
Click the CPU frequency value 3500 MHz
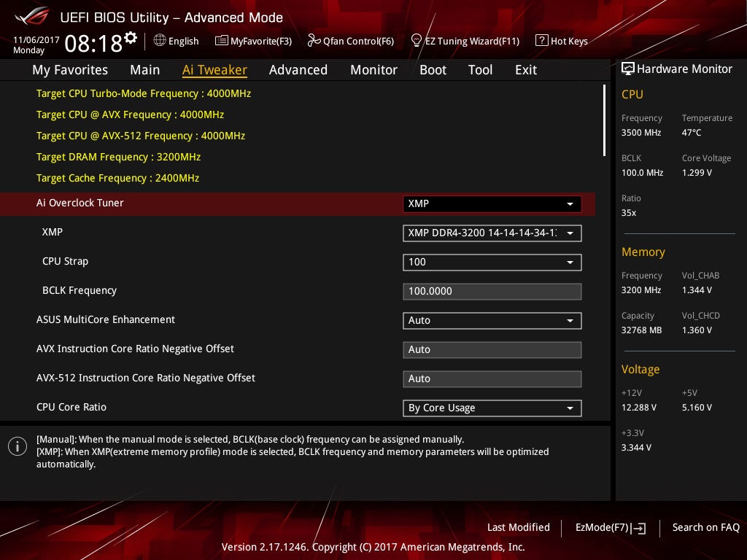[x=640, y=133]
